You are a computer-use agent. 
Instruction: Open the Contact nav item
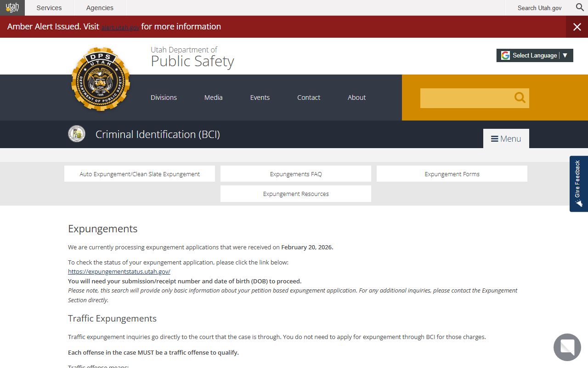tap(309, 98)
